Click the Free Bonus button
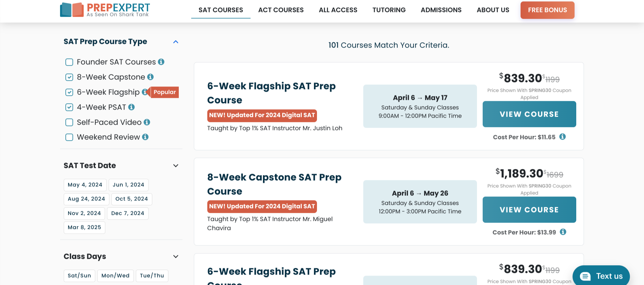The image size is (644, 285). pos(547,10)
